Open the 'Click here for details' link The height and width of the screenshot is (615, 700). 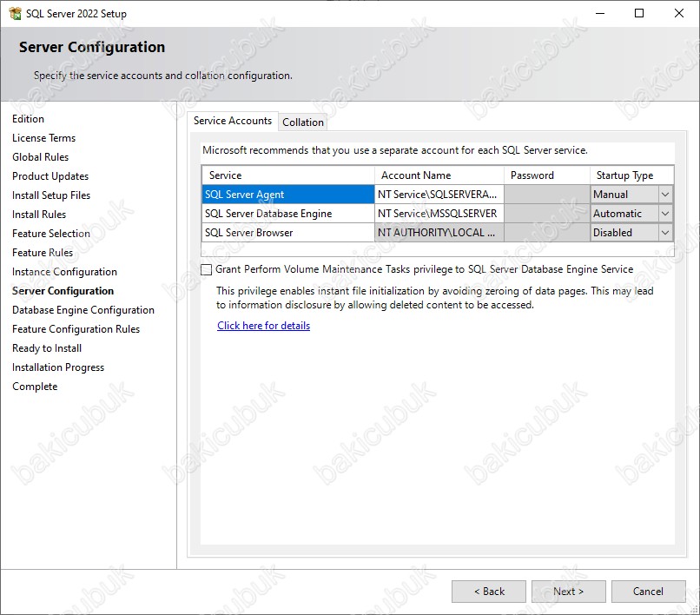(x=263, y=326)
